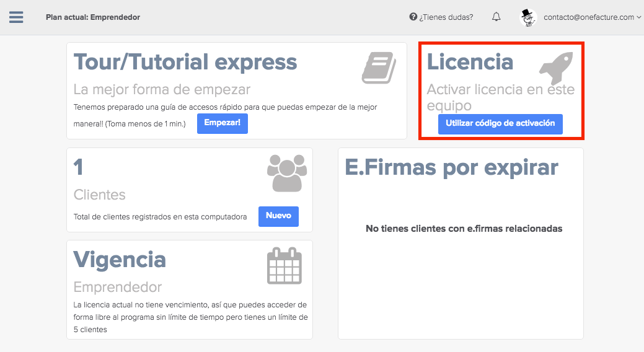Image resolution: width=644 pixels, height=352 pixels.
Task: Click the Licencia card title
Action: (470, 62)
